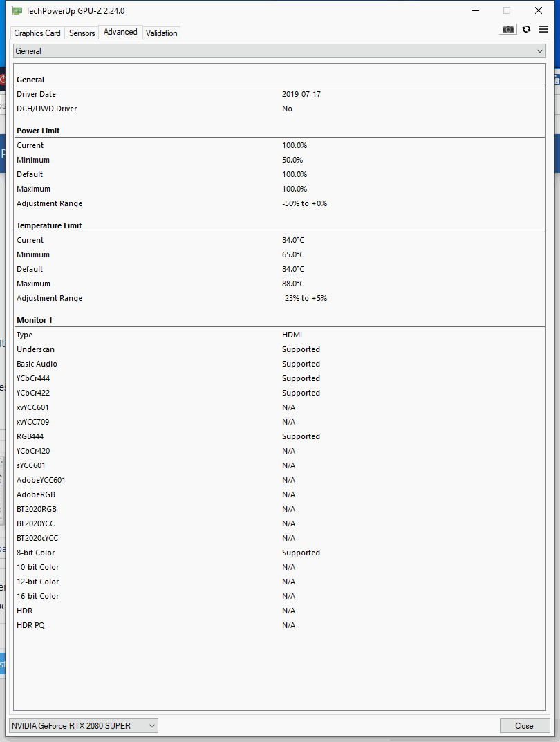Screen dimensions: 560x742
Task: Click the refresh icon in the toolbar
Action: click(x=526, y=29)
